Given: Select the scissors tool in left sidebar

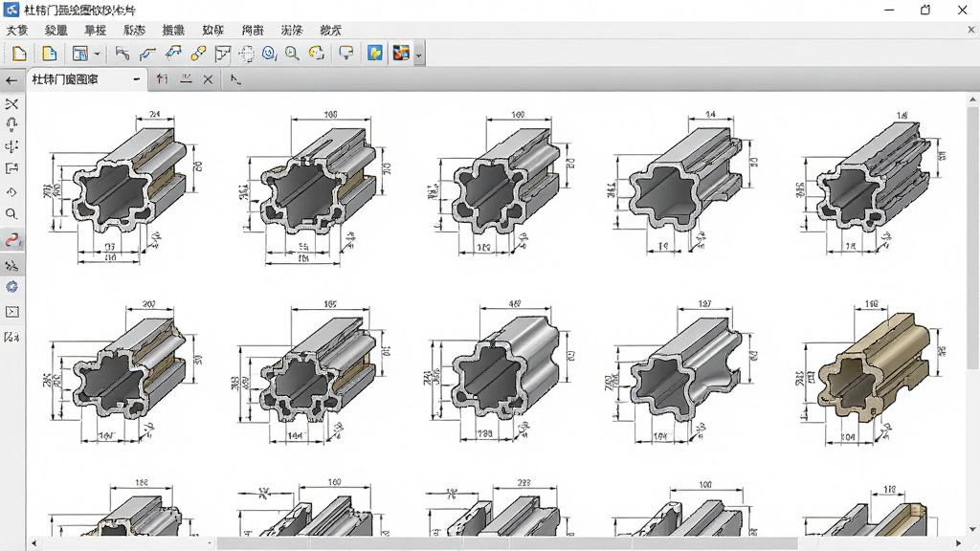Looking at the screenshot, I should [x=11, y=103].
